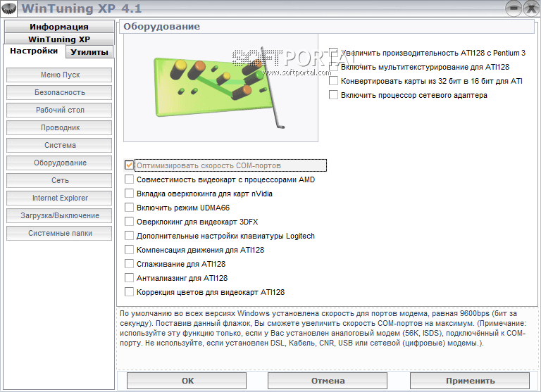Close the WinTuning XP window

pos(531,8)
